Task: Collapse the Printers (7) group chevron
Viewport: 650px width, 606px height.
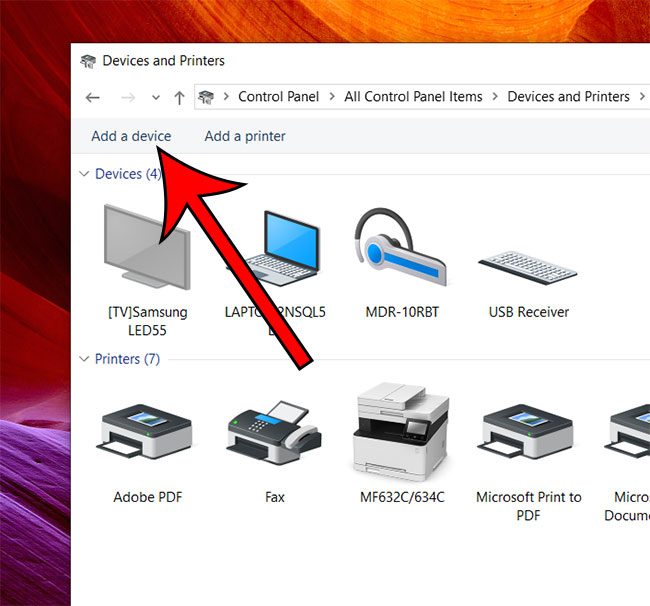Action: click(84, 359)
